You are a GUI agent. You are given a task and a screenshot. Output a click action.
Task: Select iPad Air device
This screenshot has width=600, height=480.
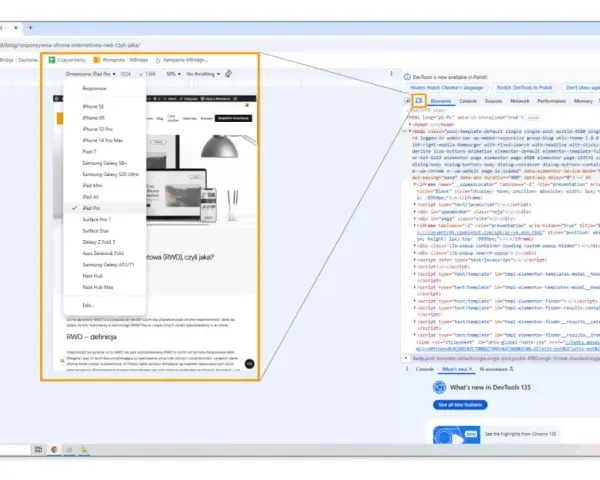[104, 197]
